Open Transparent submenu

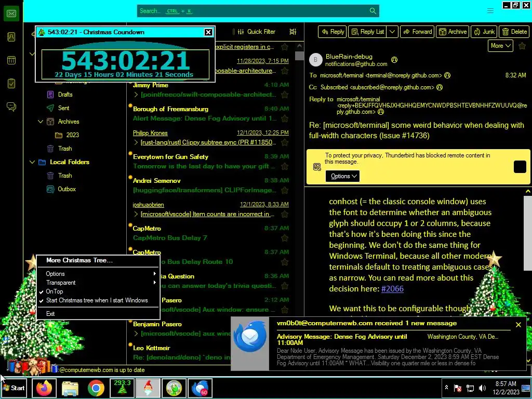click(98, 283)
